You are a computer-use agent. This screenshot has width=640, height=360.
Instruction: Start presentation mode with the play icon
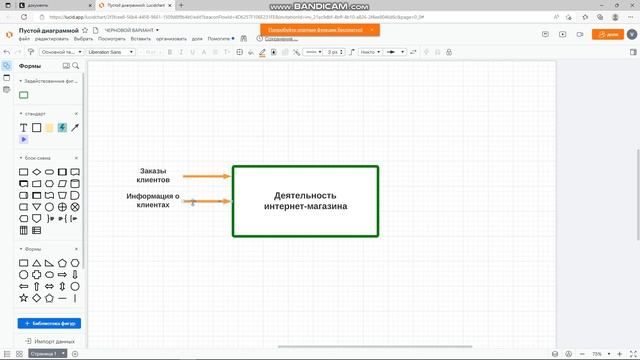[x=562, y=34]
